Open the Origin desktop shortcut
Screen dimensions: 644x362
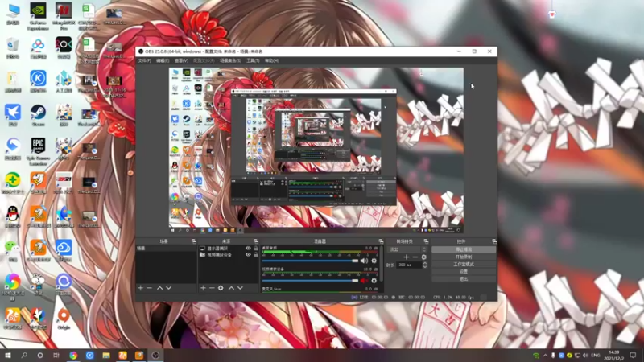pos(64,319)
